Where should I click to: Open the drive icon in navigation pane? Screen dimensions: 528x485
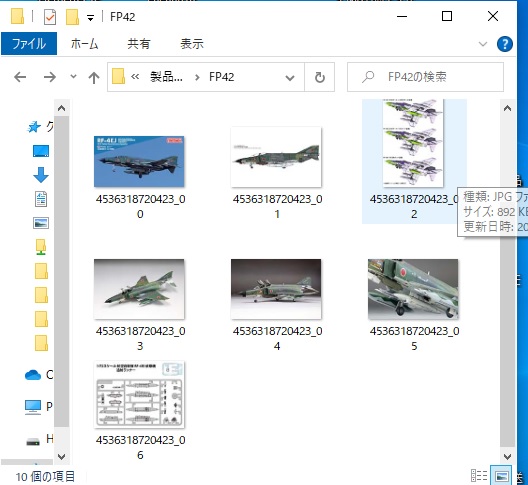tap(33, 442)
